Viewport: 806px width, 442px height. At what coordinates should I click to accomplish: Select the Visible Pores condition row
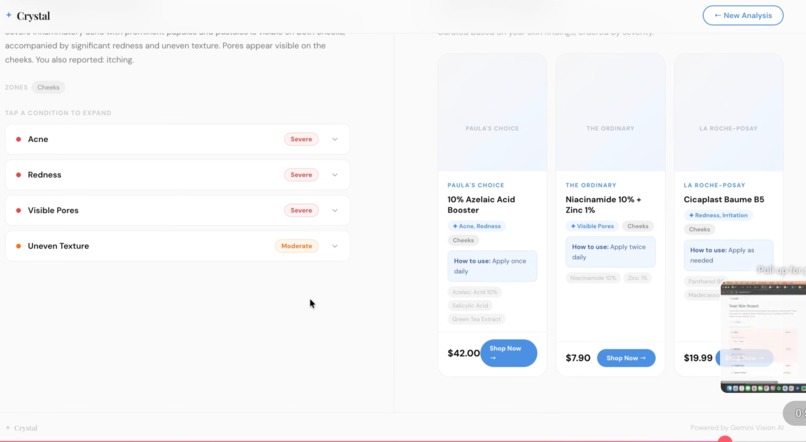click(177, 210)
